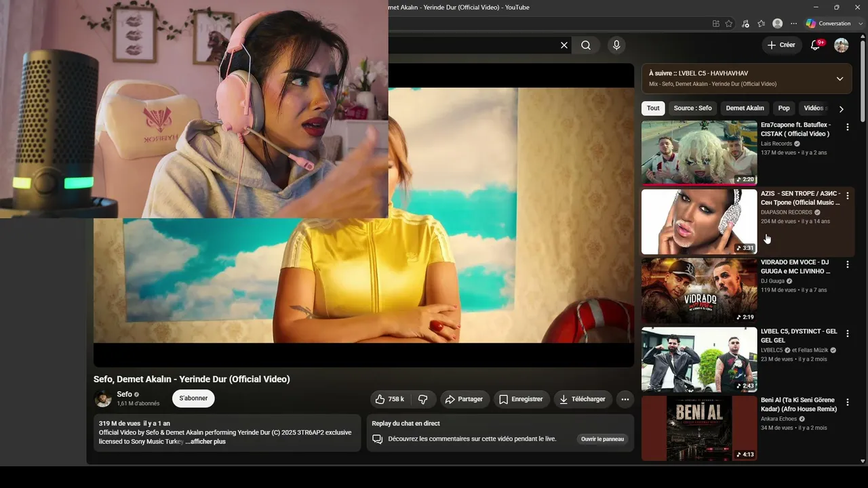The height and width of the screenshot is (488, 868).
Task: Click the "Télécharger" download button
Action: (583, 399)
